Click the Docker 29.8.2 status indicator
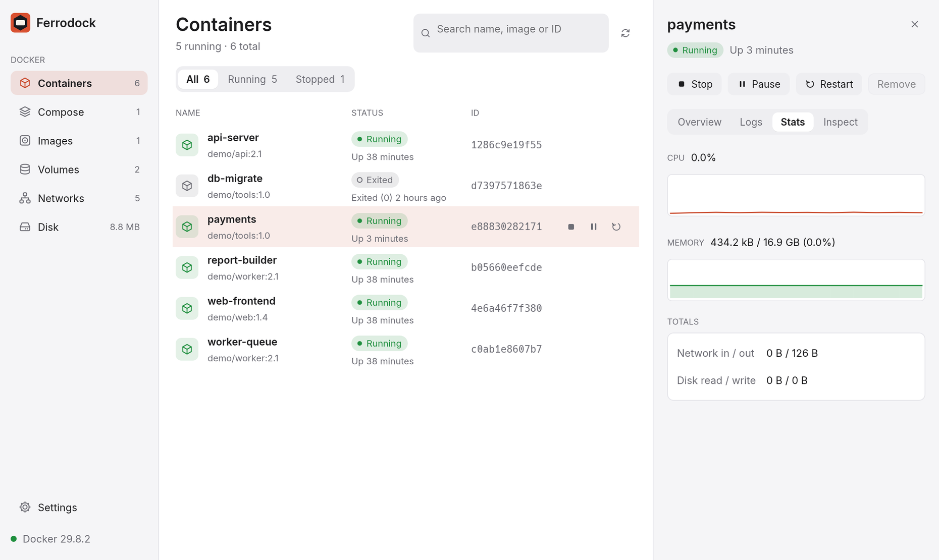 click(x=50, y=539)
